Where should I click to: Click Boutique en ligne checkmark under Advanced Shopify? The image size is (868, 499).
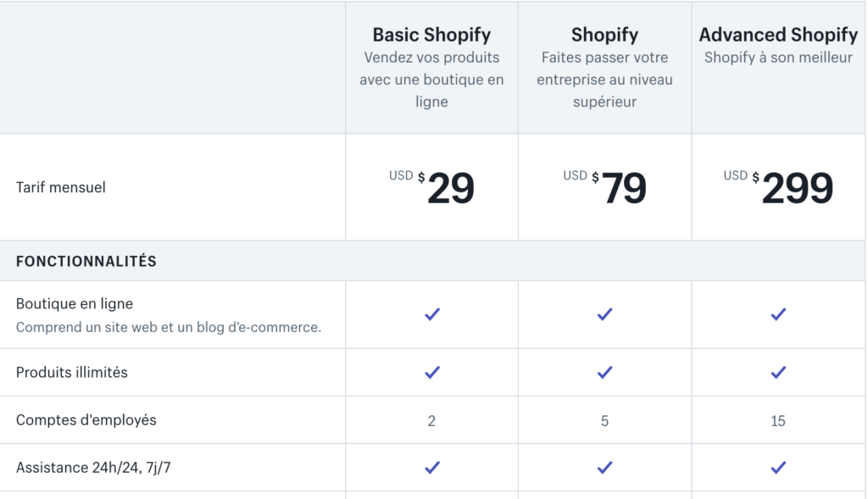tap(778, 314)
